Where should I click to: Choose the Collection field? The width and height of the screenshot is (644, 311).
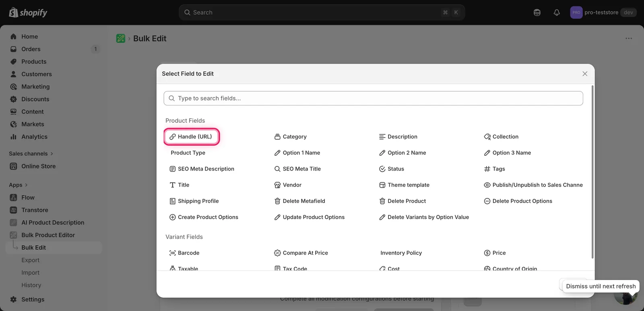pyautogui.click(x=501, y=137)
